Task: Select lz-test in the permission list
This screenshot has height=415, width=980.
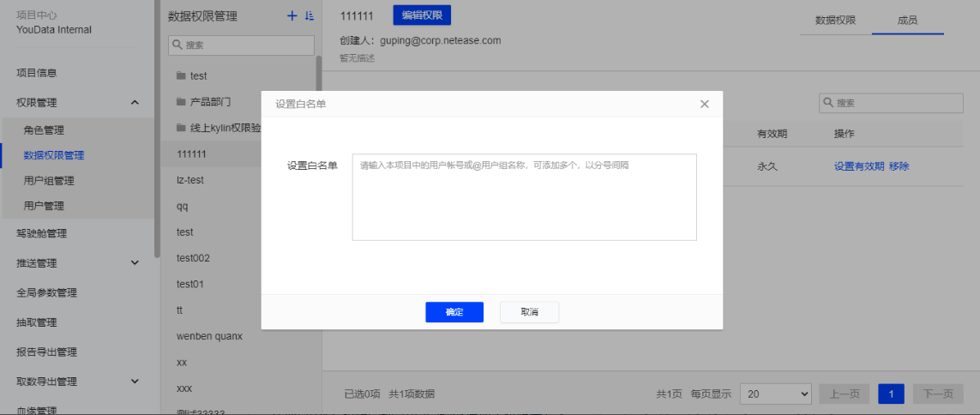Action: pos(189,180)
